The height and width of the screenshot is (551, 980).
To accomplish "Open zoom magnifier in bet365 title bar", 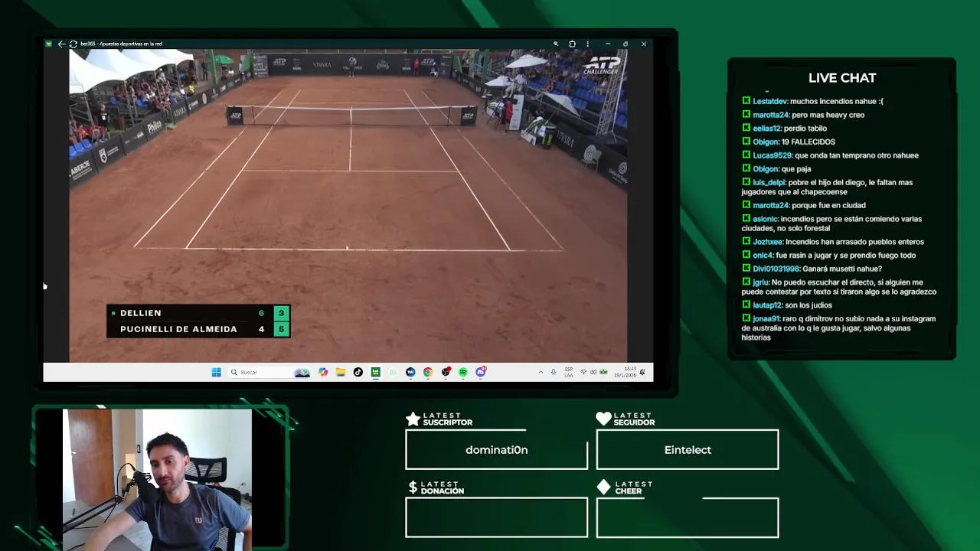I will point(556,44).
